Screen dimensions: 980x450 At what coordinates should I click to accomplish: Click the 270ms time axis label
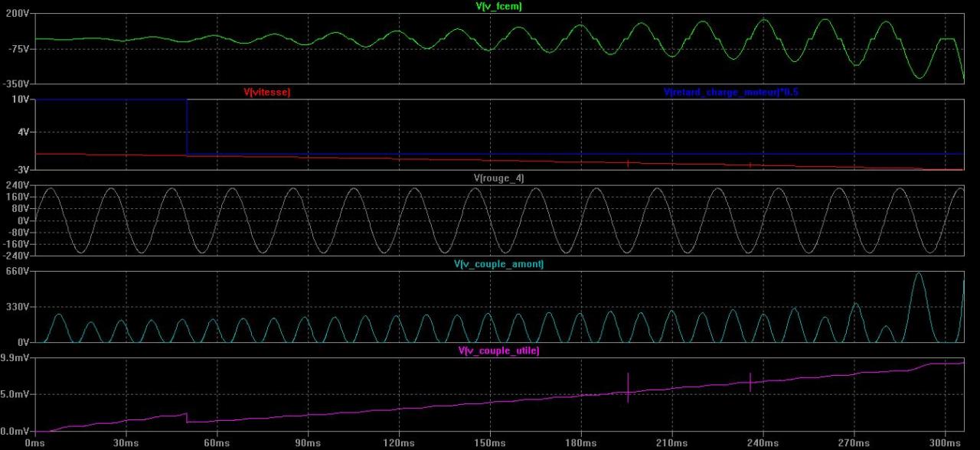click(x=854, y=443)
